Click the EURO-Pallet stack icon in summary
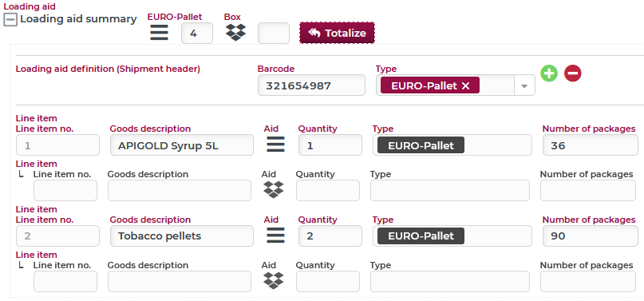Screen dimensions: 644x301 pyautogui.click(x=159, y=33)
